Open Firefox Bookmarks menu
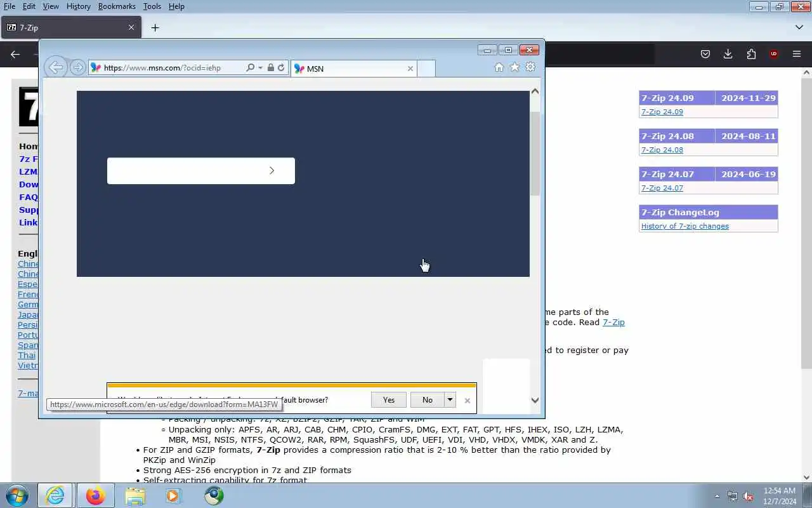This screenshot has height=508, width=812. pos(117,6)
